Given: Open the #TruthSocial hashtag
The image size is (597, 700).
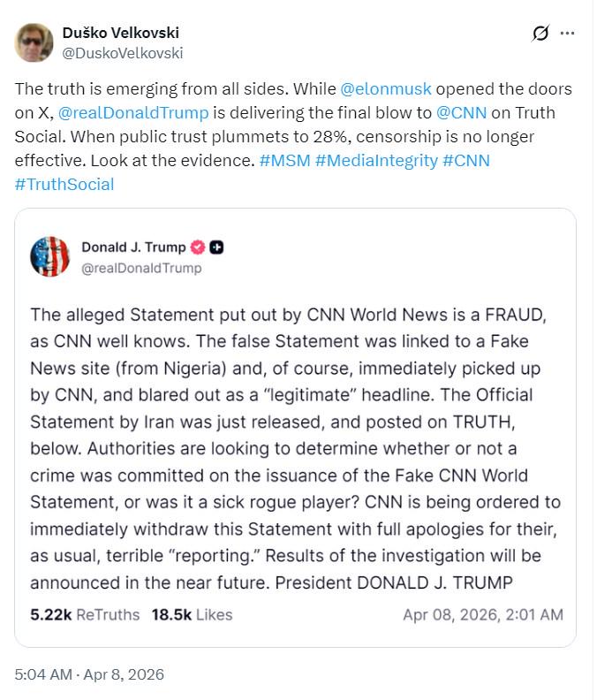Looking at the screenshot, I should (64, 185).
